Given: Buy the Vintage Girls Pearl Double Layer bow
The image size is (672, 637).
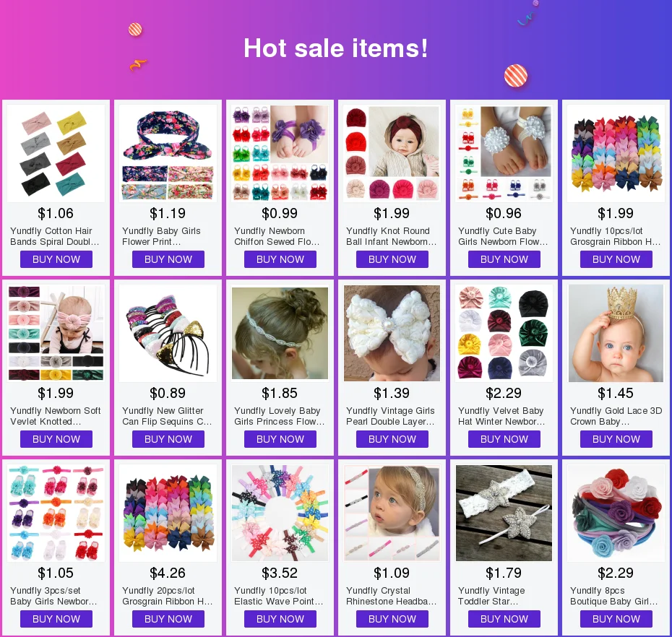Looking at the screenshot, I should (x=392, y=439).
